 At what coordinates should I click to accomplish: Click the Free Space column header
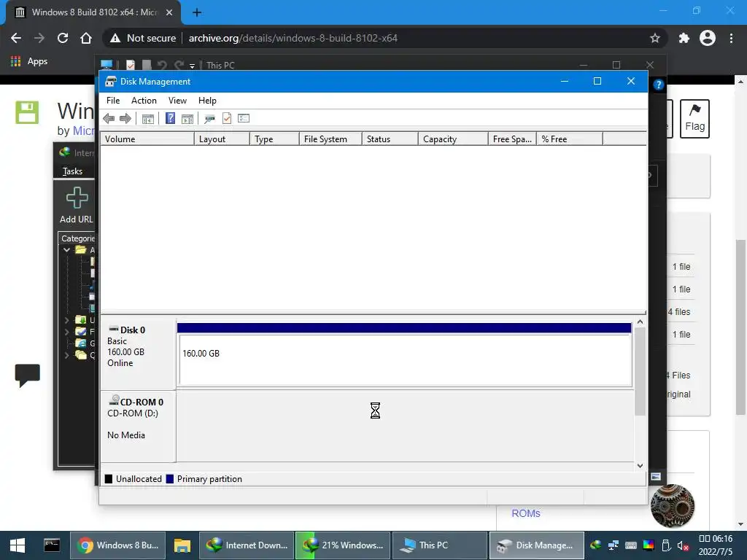pyautogui.click(x=512, y=139)
